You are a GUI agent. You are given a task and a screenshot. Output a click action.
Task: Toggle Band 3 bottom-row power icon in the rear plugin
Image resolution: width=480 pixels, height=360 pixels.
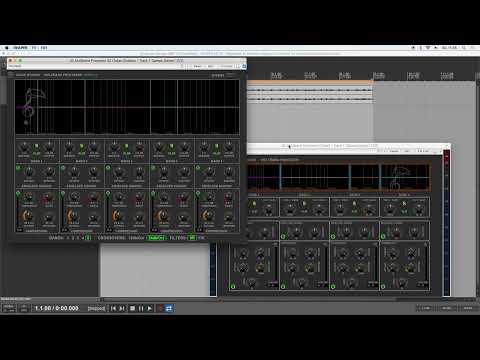[333, 286]
